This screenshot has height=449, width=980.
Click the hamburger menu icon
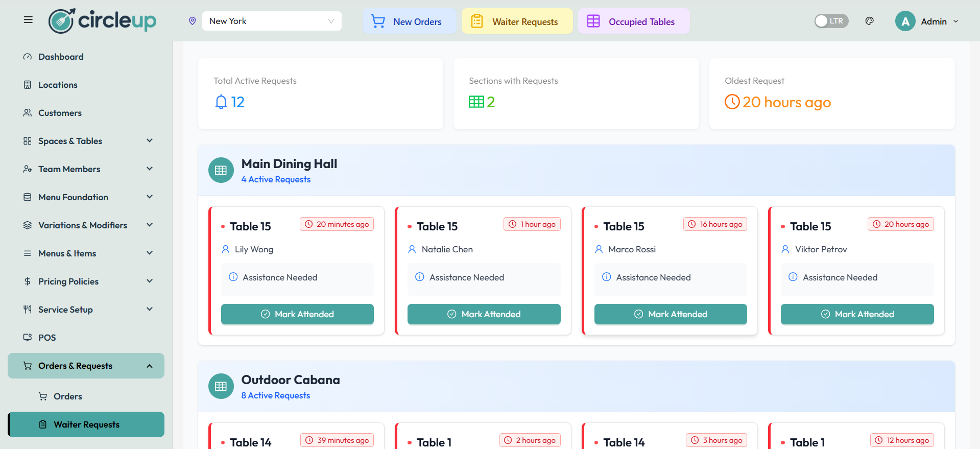[28, 20]
